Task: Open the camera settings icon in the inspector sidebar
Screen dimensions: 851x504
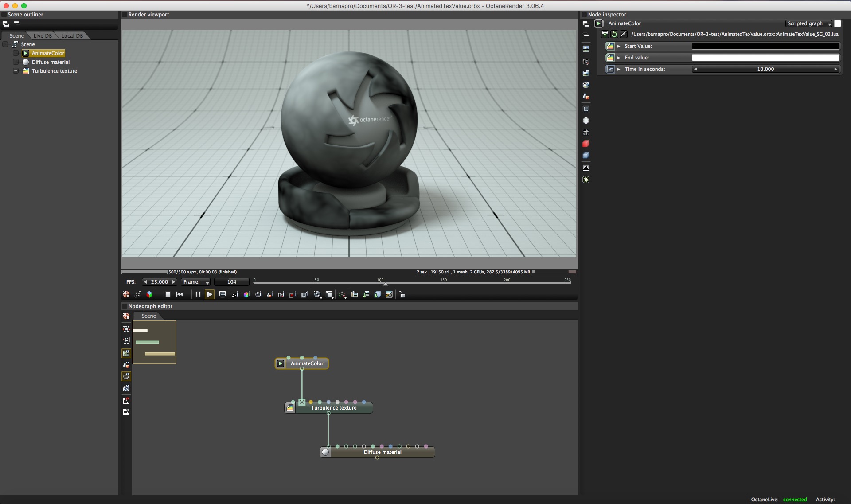Action: (586, 62)
